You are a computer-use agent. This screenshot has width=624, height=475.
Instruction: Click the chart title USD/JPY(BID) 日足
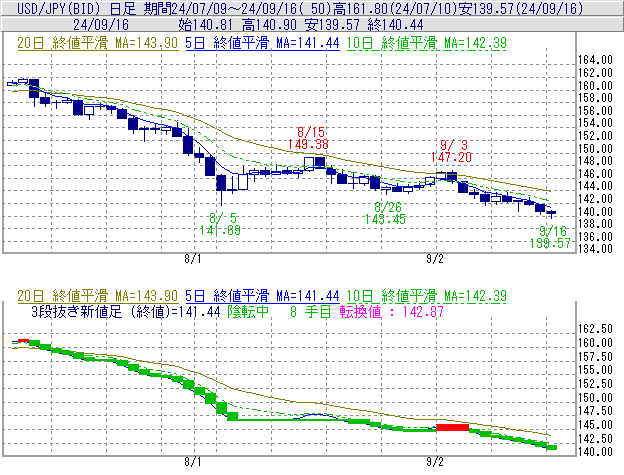(x=76, y=8)
